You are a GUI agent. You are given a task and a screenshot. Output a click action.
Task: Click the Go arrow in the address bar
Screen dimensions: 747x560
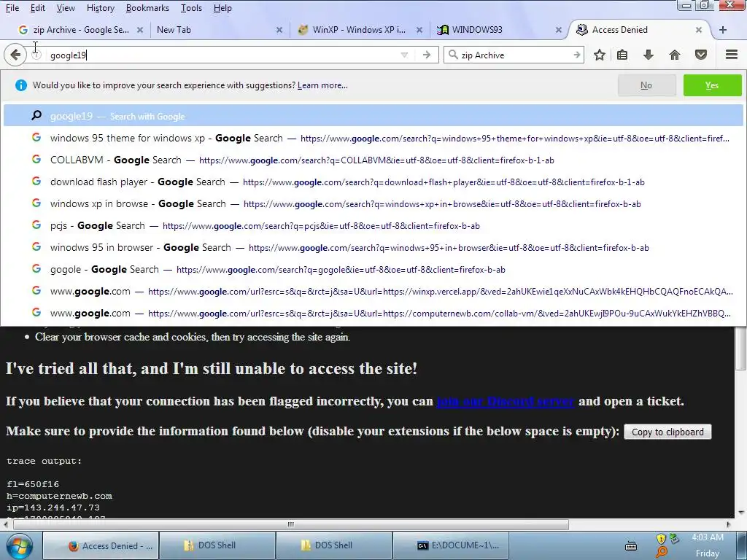[x=426, y=55]
